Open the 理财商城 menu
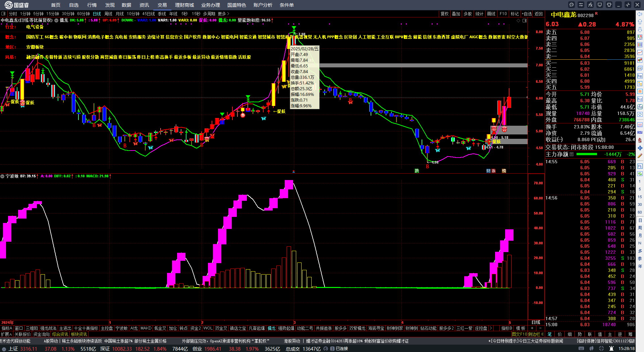644x352 pixels. 184,5
